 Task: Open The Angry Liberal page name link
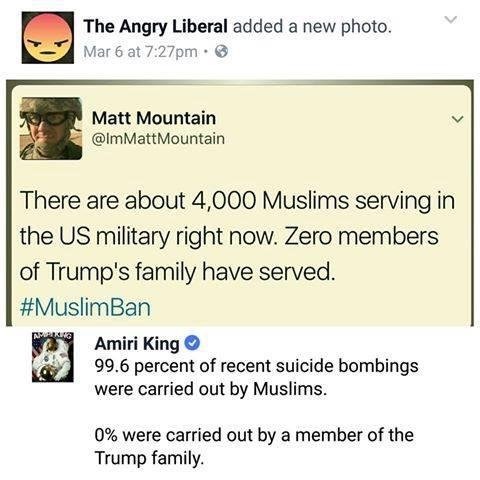click(155, 26)
